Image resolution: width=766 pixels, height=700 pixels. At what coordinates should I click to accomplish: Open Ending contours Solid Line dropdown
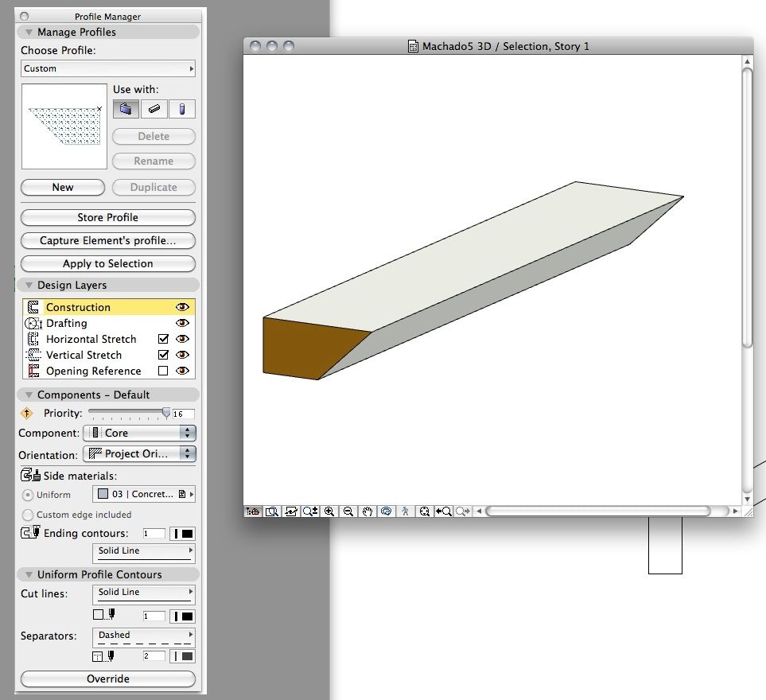[144, 552]
